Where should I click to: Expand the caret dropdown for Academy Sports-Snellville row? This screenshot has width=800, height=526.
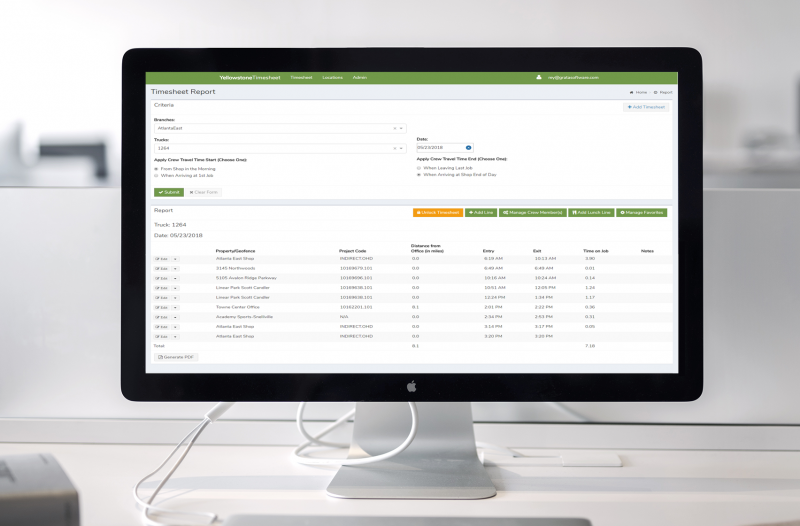click(x=175, y=317)
